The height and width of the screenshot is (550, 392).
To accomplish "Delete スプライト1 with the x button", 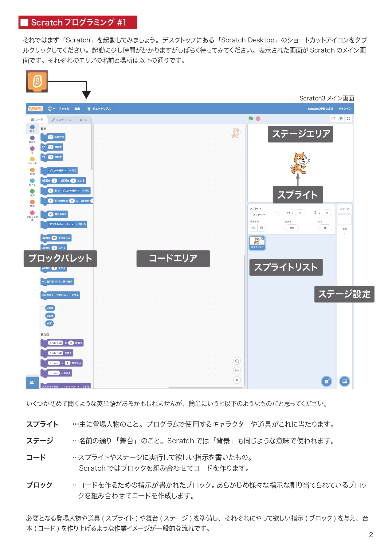I will click(x=263, y=238).
